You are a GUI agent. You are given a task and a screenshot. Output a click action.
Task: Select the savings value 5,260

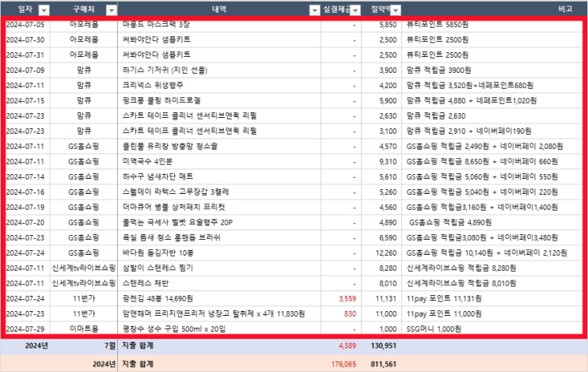pyautogui.click(x=388, y=192)
